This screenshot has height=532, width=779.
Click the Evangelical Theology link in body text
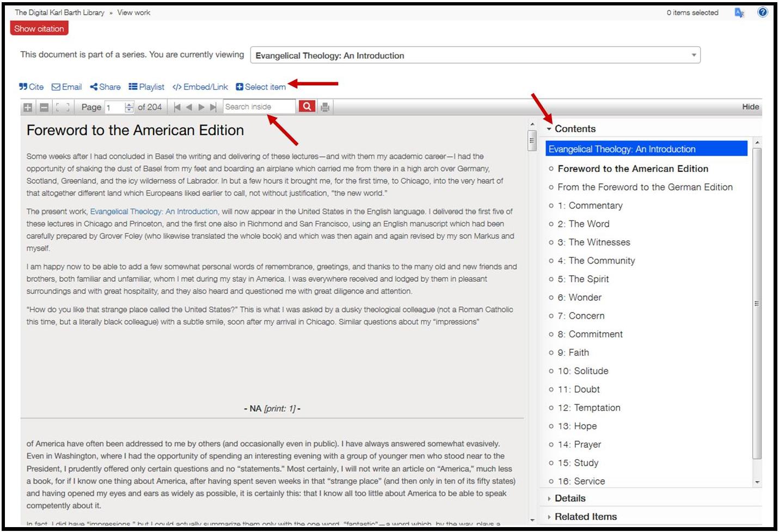click(154, 212)
